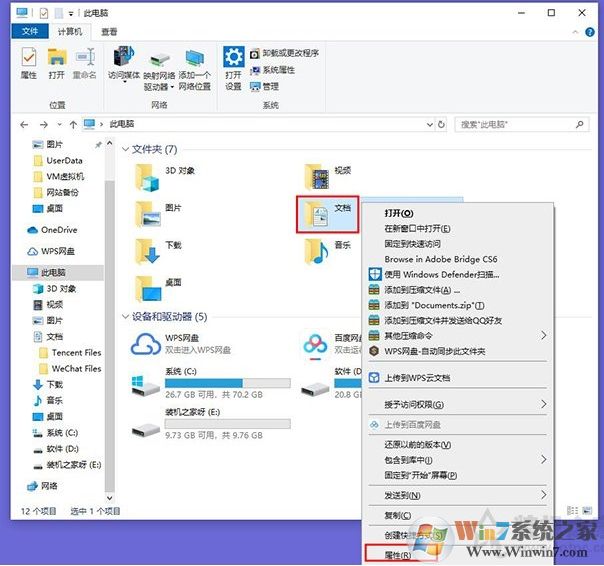Click OneDrive in navigation pane
The width and height of the screenshot is (604, 566).
tap(52, 230)
